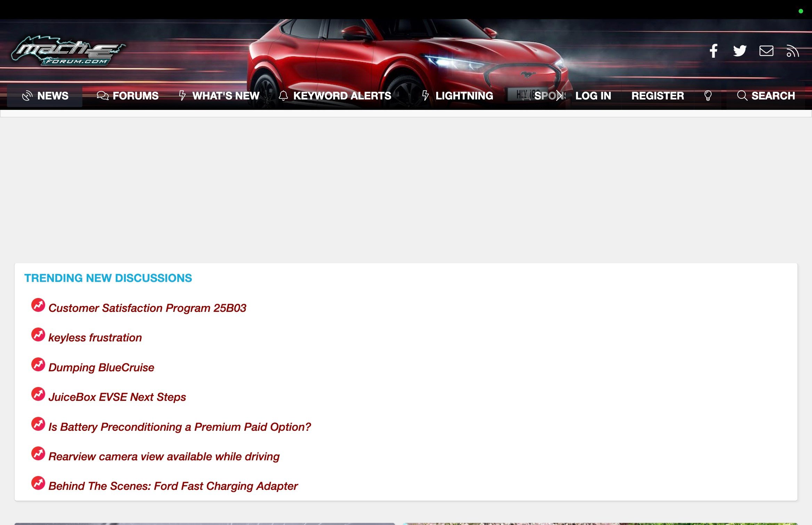Open the 'keyless frustration' discussion
Screen dimensions: 812x525
pyautogui.click(x=95, y=338)
